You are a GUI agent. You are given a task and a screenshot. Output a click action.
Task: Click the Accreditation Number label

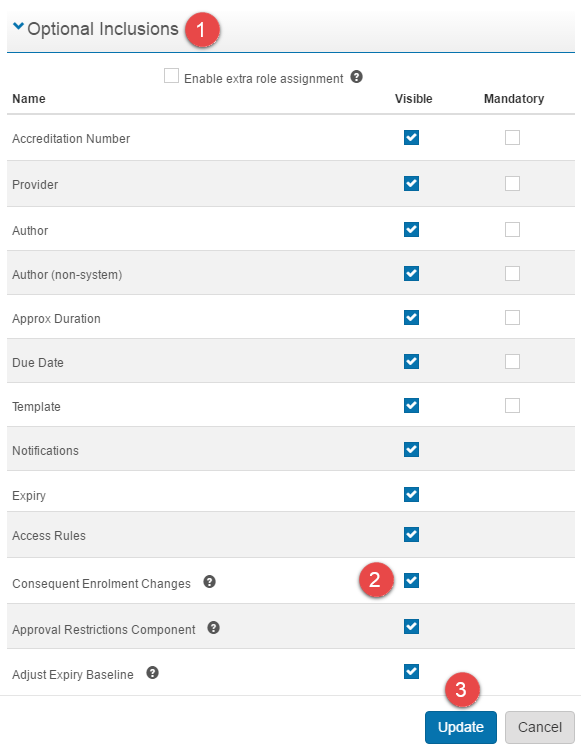point(71,138)
